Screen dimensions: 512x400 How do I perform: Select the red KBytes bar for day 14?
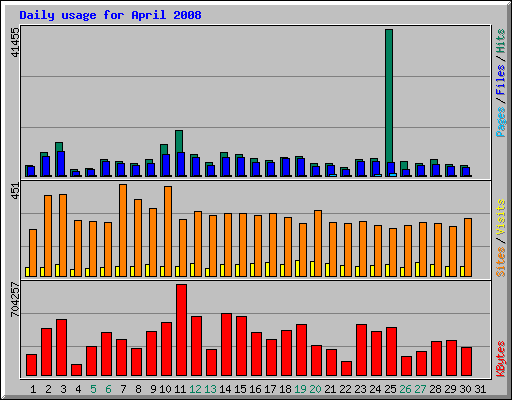click(x=226, y=345)
